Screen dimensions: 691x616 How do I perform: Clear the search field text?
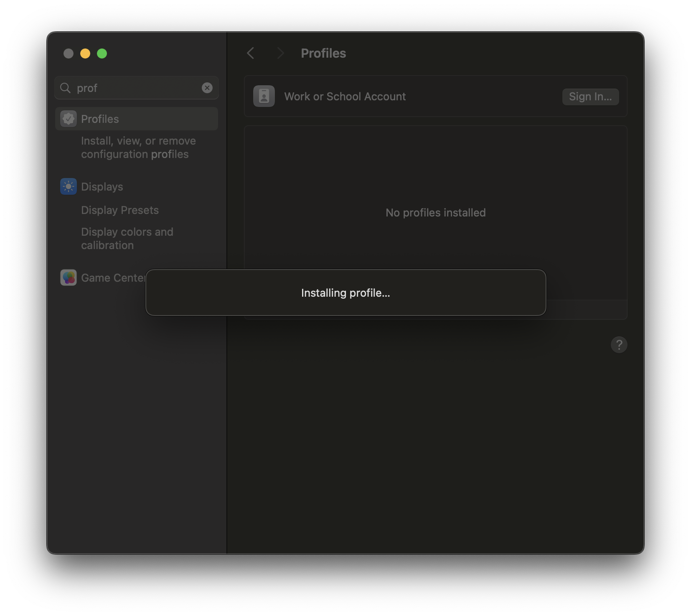[207, 88]
